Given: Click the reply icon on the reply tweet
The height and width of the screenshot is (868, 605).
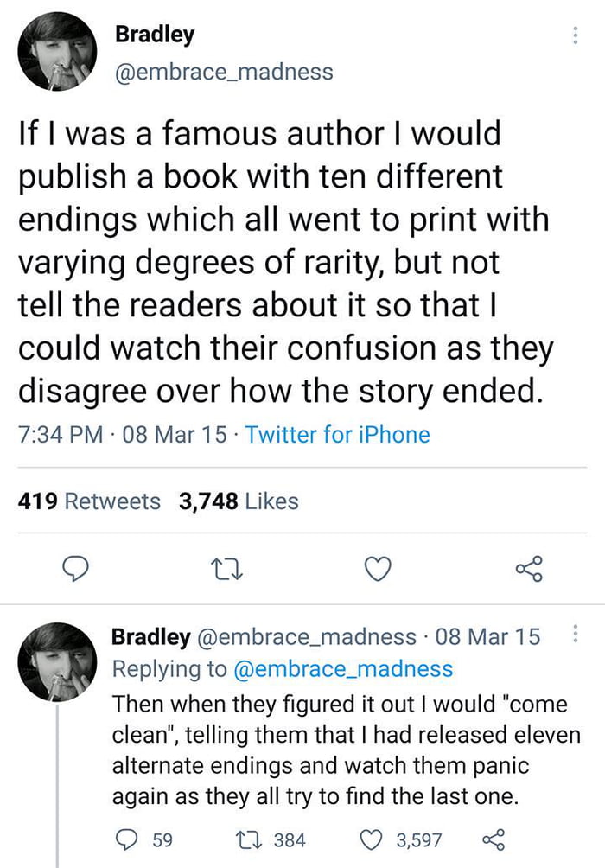Looking at the screenshot, I should pos(128,837).
